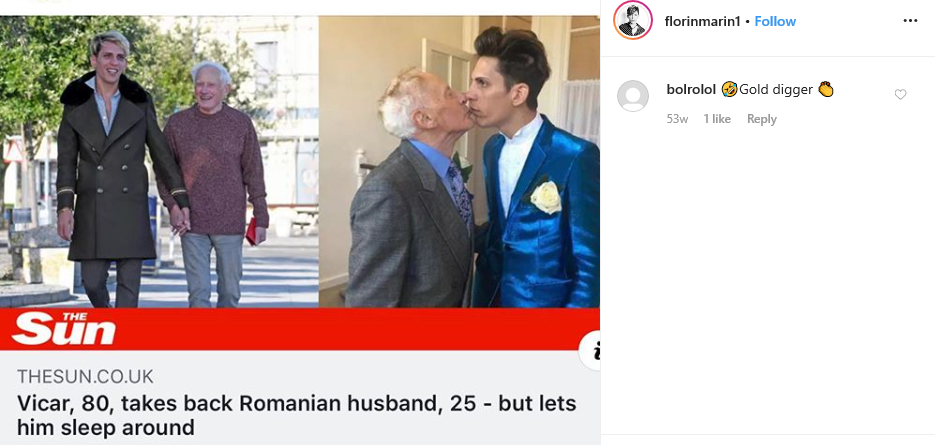
Task: Click the clapping hands emoji in comment
Action: click(825, 89)
